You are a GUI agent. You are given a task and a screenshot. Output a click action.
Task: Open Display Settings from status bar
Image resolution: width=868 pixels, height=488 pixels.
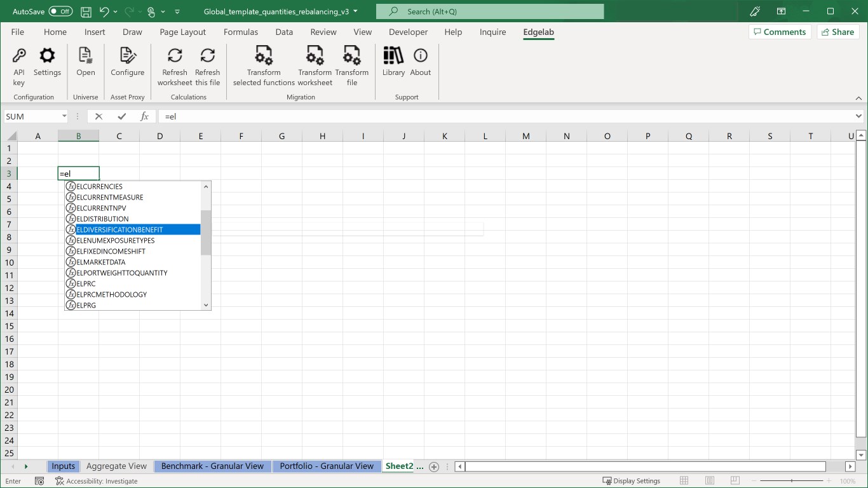632,481
